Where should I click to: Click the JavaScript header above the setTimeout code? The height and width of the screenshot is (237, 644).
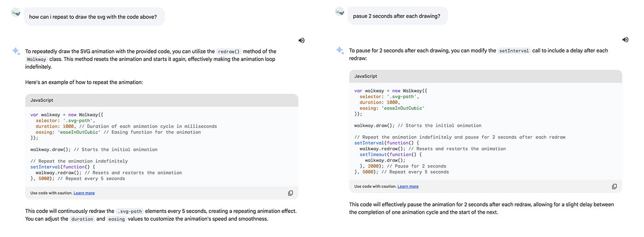tap(485, 76)
